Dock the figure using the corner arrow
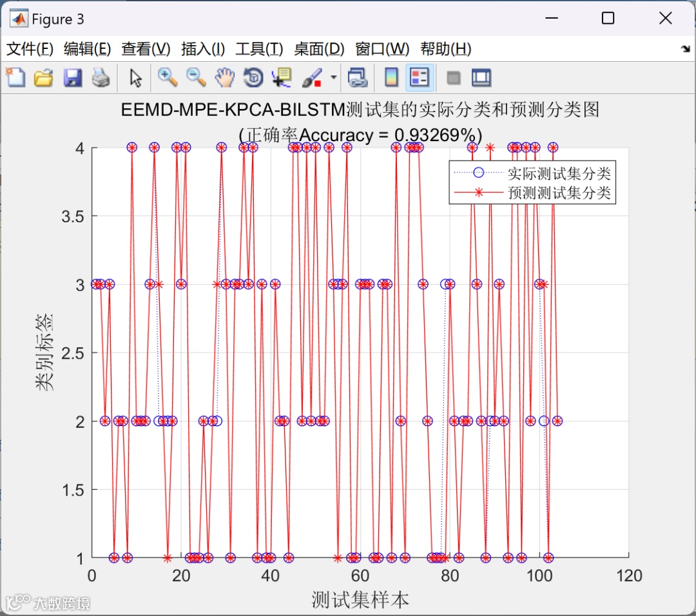This screenshot has height=616, width=696. [x=685, y=49]
